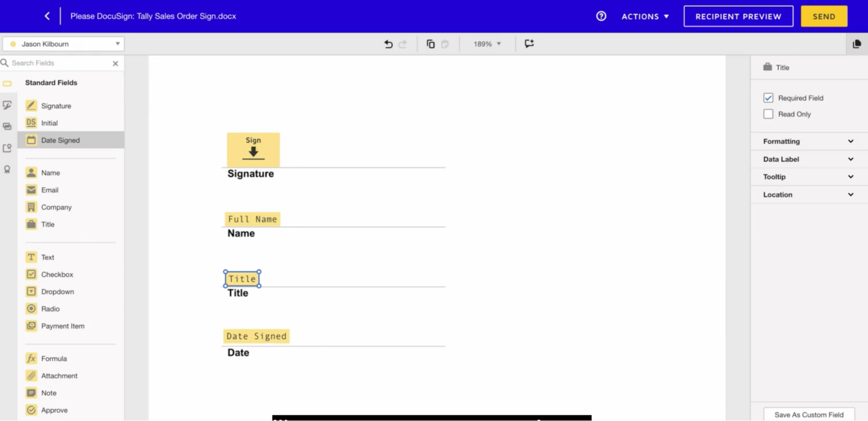Viewport: 868px width, 421px height.
Task: Click the Search Fields input box
Action: point(56,63)
